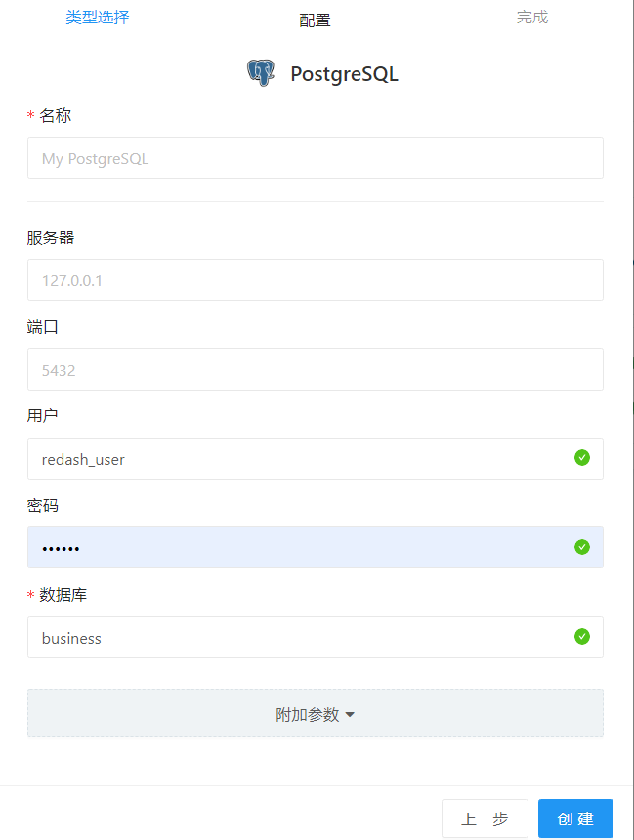Select the 配置 step tab
This screenshot has height=840, width=634.
[x=315, y=19]
